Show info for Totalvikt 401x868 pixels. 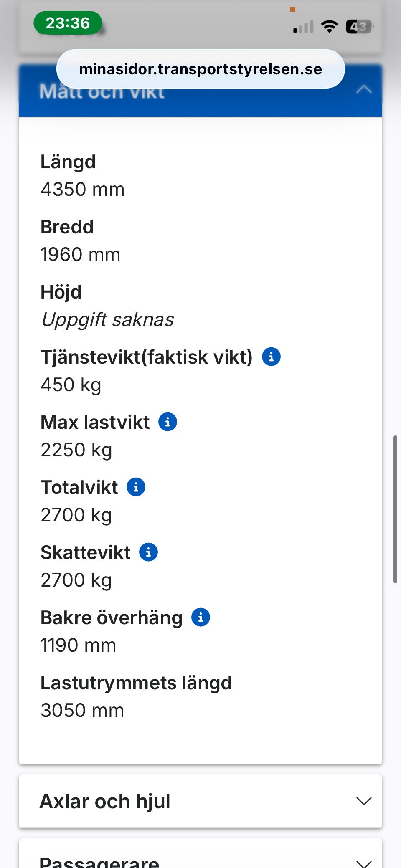[x=136, y=487]
